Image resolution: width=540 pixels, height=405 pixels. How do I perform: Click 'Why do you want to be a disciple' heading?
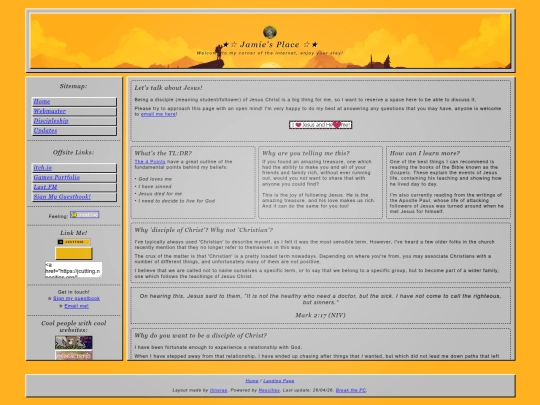click(x=200, y=335)
